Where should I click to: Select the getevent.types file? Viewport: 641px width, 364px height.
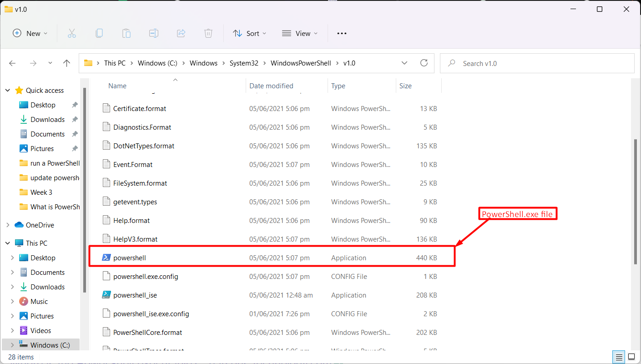[x=135, y=202]
